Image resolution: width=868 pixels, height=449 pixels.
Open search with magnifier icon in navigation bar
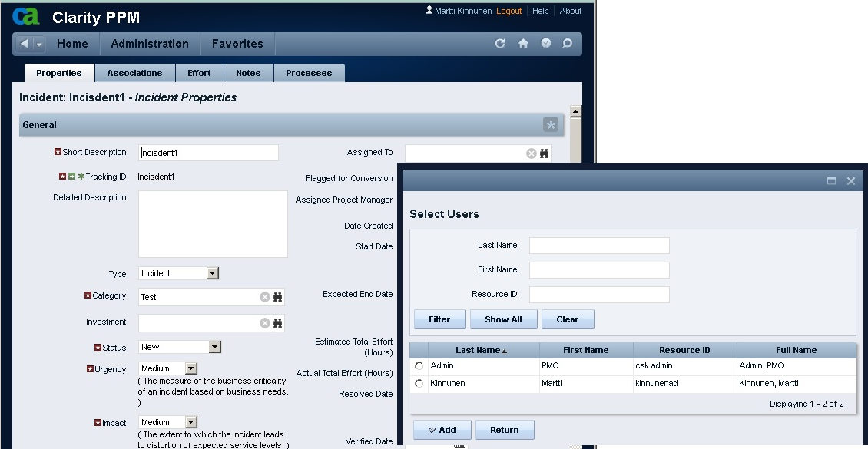(x=568, y=43)
